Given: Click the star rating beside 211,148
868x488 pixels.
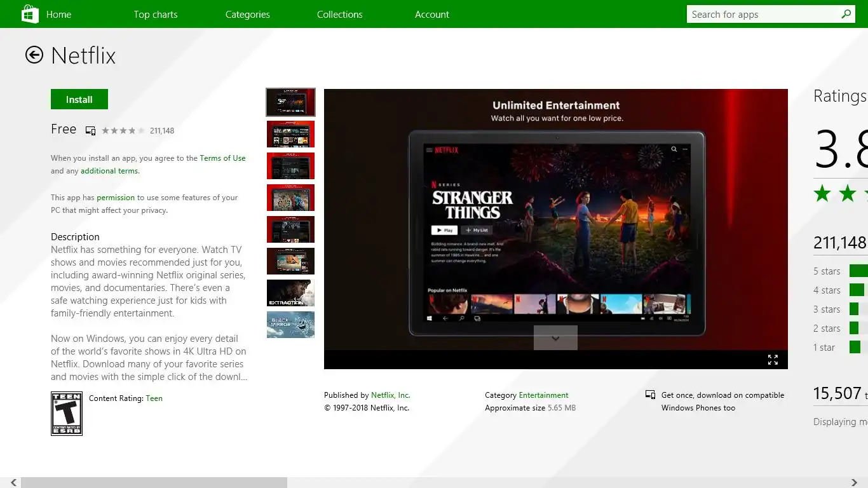Looking at the screenshot, I should (123, 131).
